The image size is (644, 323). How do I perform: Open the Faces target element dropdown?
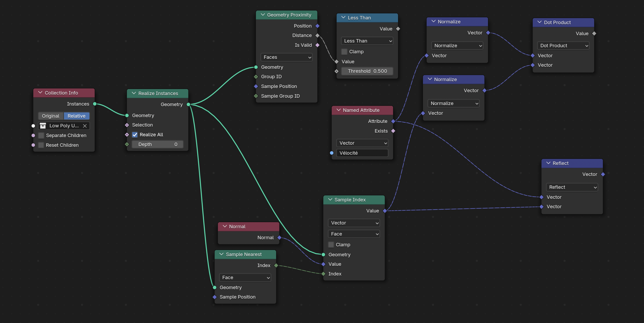286,57
